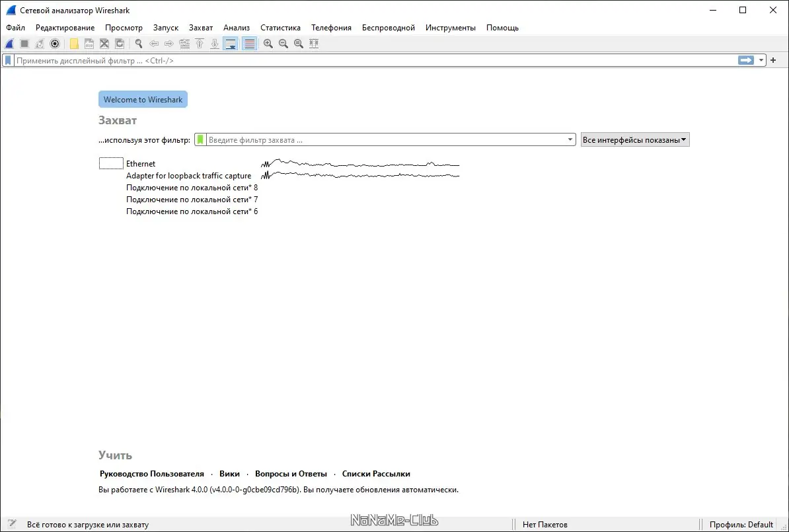
Task: Click the green capture filter bookmark icon
Action: [x=200, y=140]
